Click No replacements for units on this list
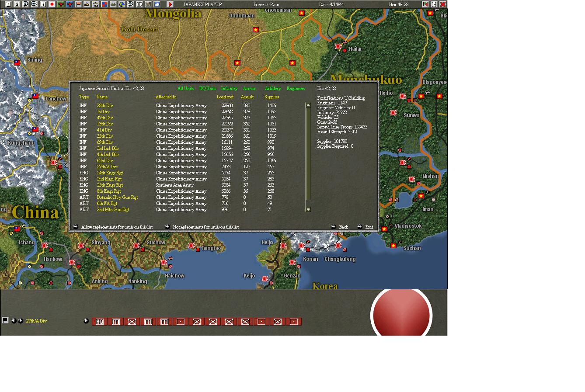This screenshot has height=392, width=585. [206, 227]
